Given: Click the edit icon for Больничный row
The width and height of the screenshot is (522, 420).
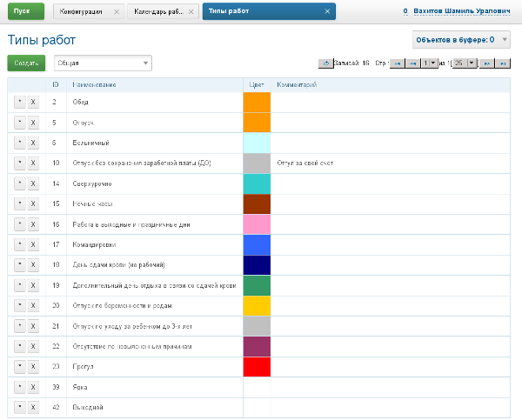Looking at the screenshot, I should coord(18,143).
